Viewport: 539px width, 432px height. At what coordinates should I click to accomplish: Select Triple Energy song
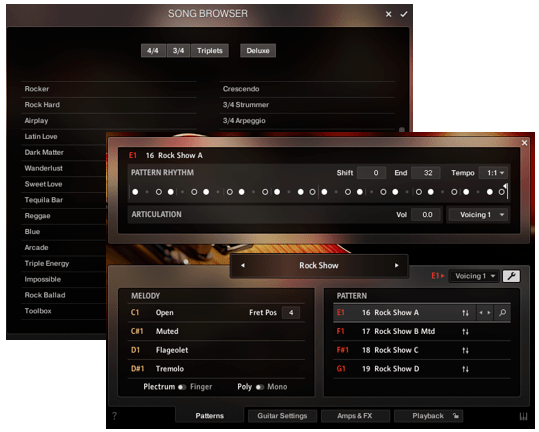(x=64, y=264)
